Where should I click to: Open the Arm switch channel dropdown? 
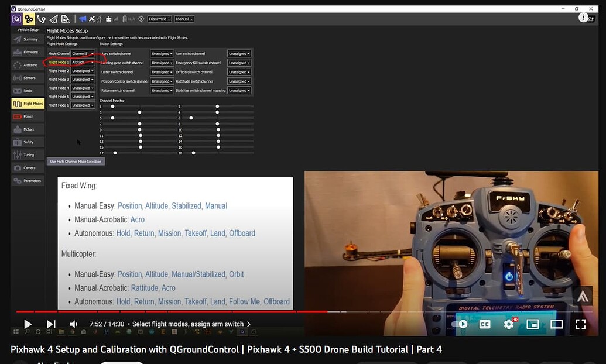(x=239, y=54)
